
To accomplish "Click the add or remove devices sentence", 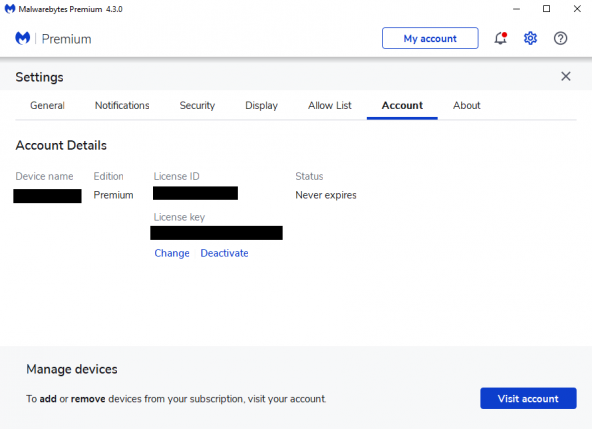I will coord(176,399).
